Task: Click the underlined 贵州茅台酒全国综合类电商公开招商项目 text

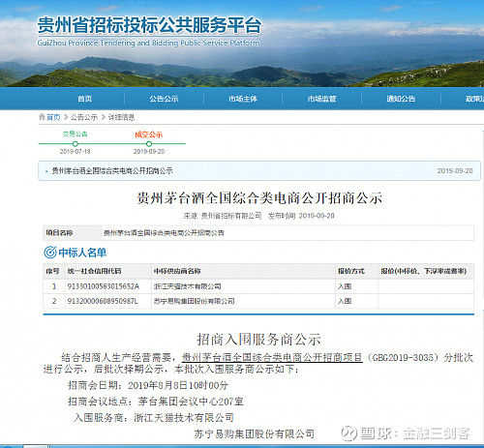Action: tap(272, 357)
